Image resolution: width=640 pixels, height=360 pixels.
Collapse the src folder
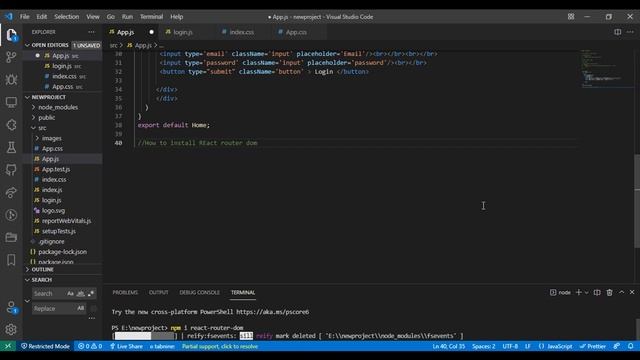click(x=33, y=128)
